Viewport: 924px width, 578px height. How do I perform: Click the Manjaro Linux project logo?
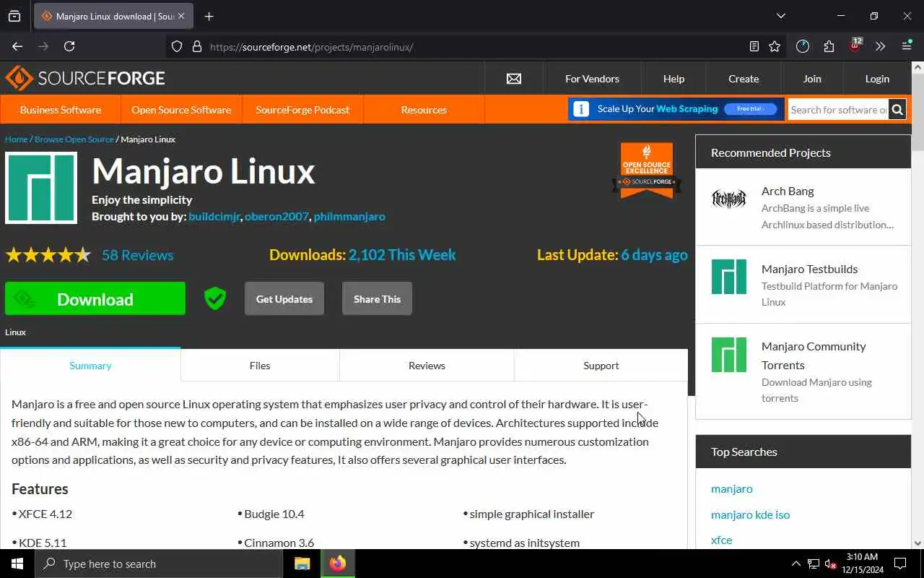(x=41, y=188)
